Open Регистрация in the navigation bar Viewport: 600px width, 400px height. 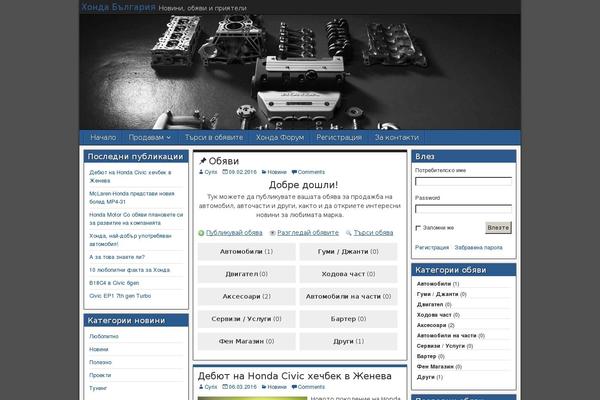(x=339, y=137)
